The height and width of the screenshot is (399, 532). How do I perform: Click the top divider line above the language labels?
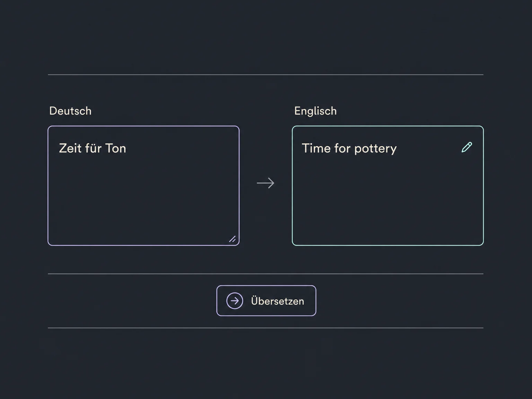[x=266, y=75]
